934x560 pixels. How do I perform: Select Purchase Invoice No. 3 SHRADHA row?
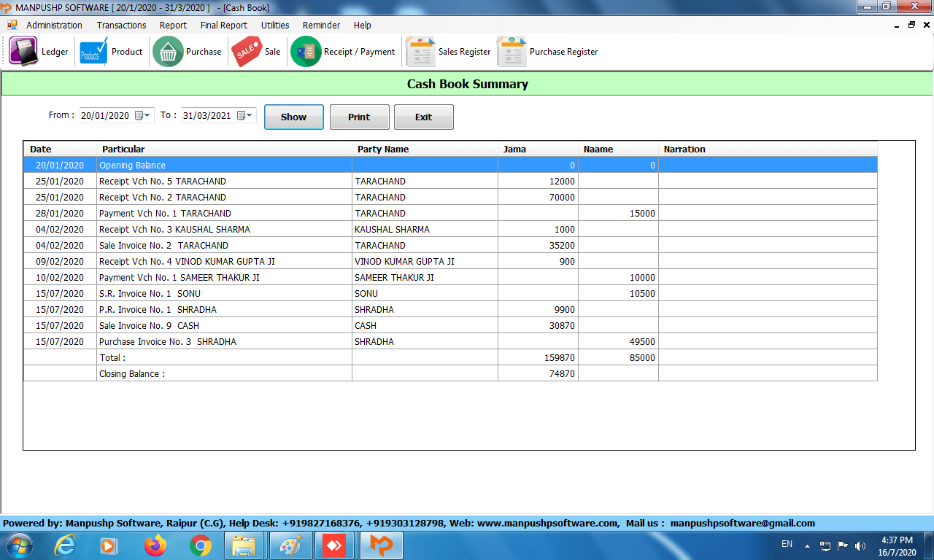(x=450, y=341)
